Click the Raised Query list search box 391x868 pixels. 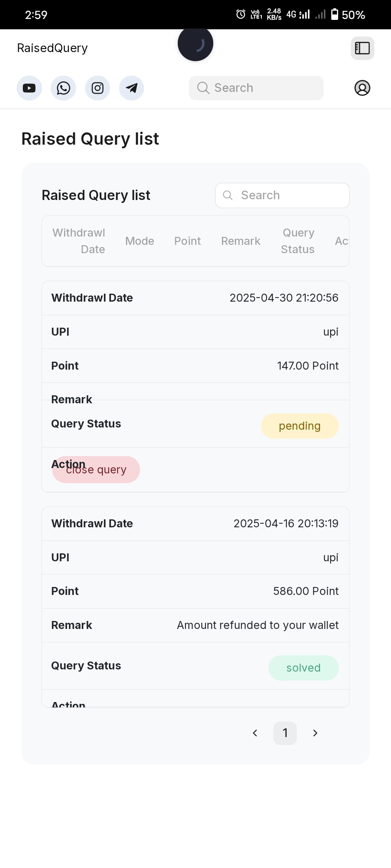[282, 195]
